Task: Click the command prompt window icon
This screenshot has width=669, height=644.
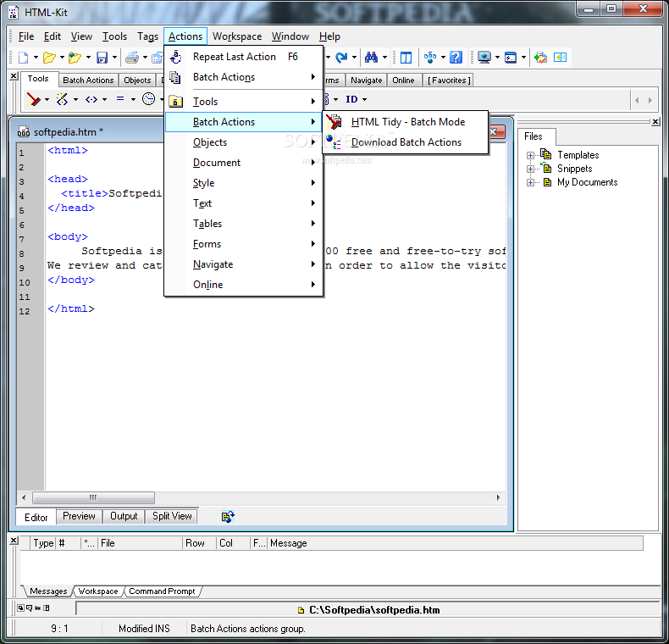Action: (511, 58)
